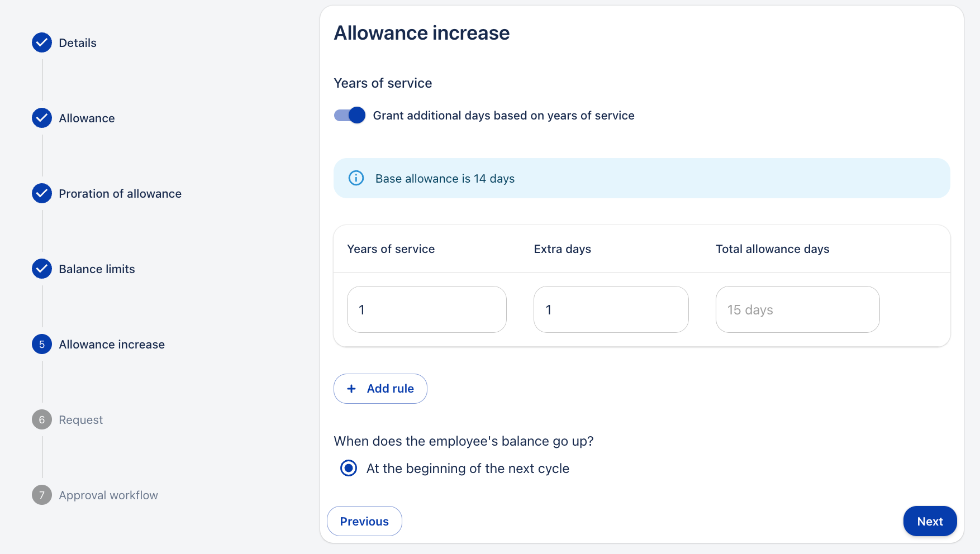Click the Details step checkmark icon
The width and height of the screenshot is (980, 554).
click(x=42, y=42)
